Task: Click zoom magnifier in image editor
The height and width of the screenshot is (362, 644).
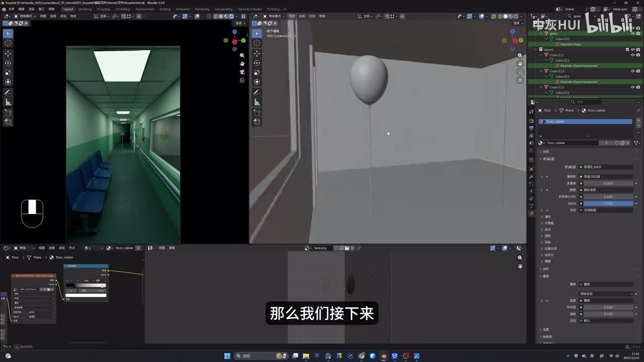Action: point(520,257)
